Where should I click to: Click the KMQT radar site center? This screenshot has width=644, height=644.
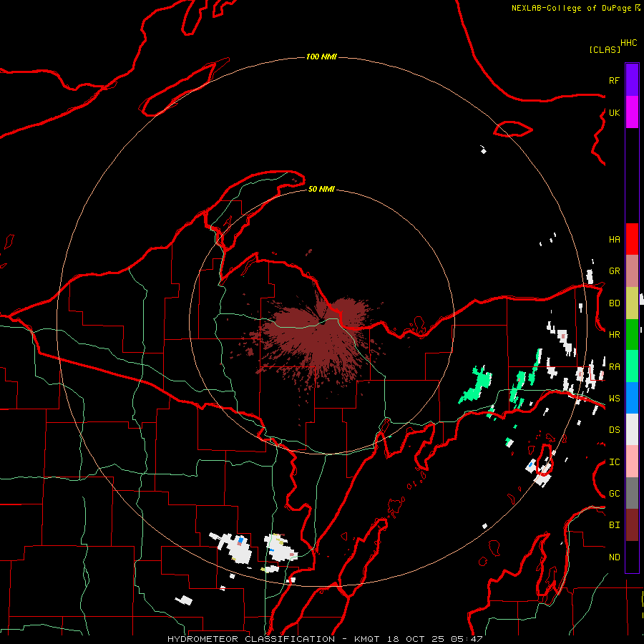(323, 322)
